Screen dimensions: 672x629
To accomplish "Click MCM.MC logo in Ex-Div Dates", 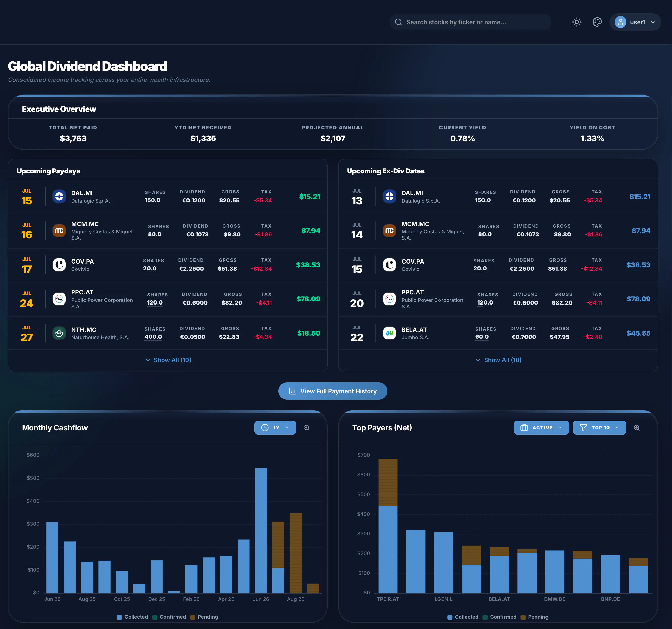I will click(389, 231).
